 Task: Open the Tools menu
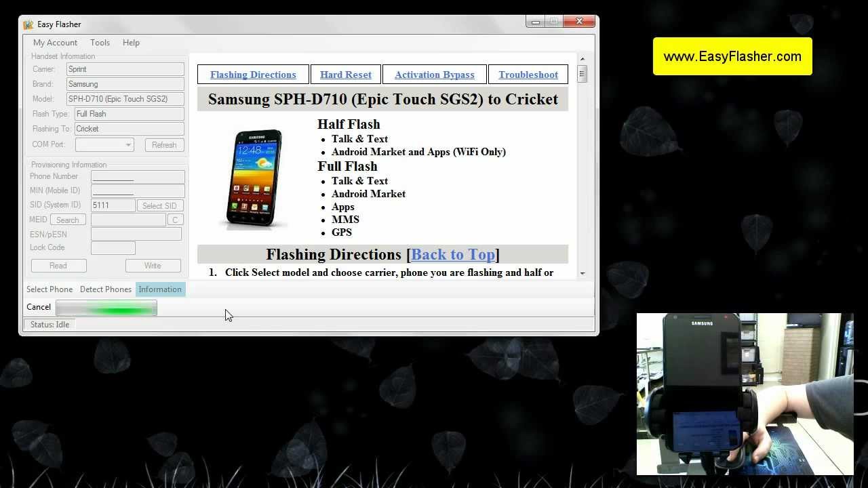point(100,43)
